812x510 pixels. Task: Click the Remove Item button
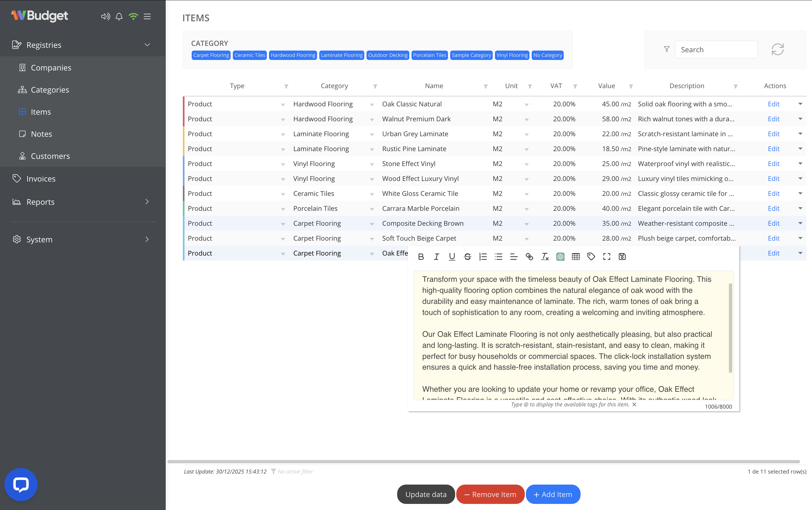490,494
